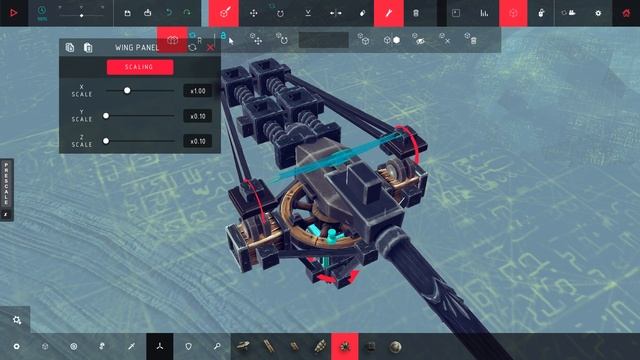Open the square view panel icon

(x=456, y=13)
